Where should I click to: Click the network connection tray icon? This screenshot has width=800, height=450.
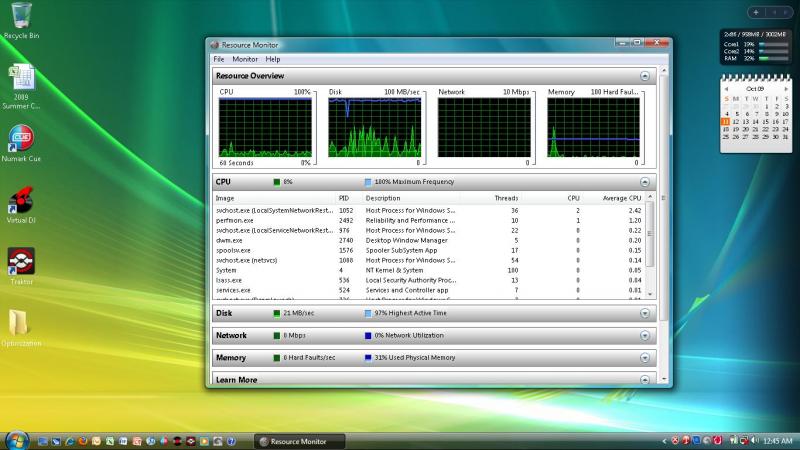click(744, 440)
